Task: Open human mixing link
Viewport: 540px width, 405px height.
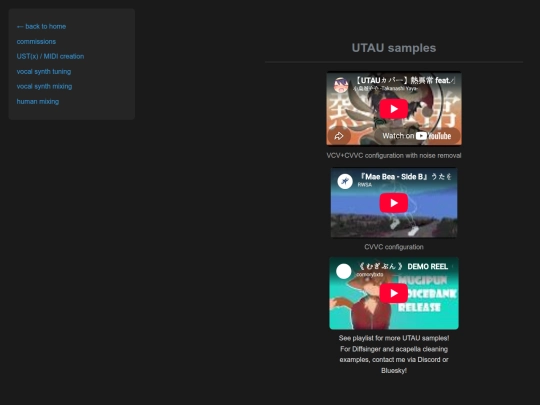Action: (38, 102)
